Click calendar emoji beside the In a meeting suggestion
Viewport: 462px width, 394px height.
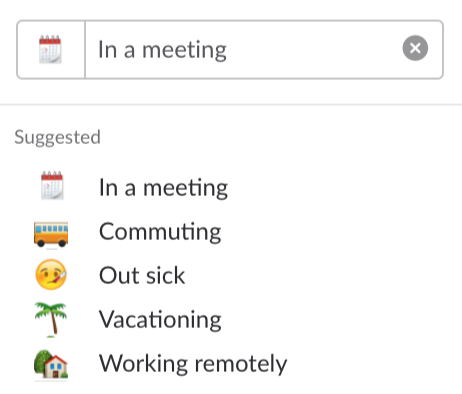click(x=52, y=185)
